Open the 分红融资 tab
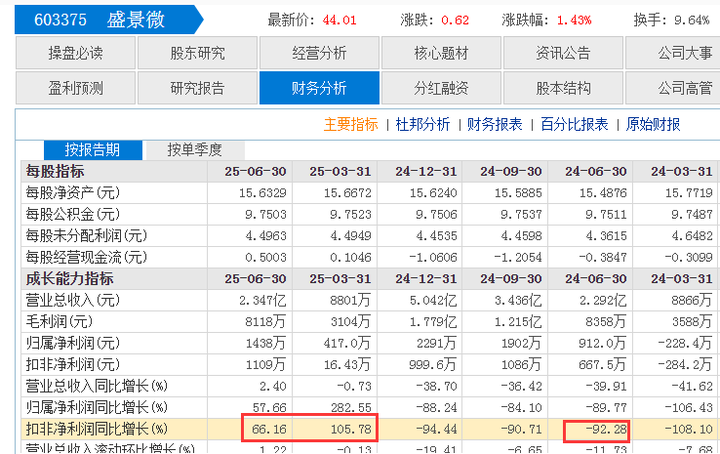 pos(441,88)
